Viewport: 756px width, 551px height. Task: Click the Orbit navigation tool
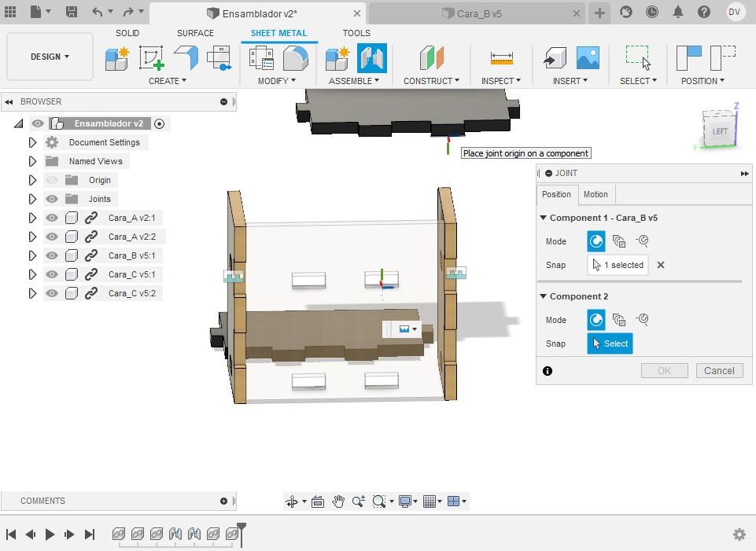click(292, 501)
